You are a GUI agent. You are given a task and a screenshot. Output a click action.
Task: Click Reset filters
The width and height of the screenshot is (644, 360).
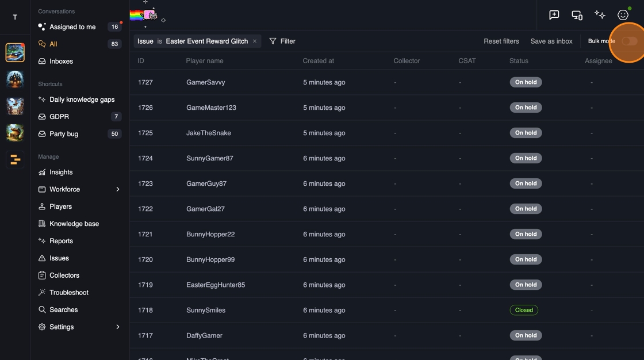click(501, 41)
